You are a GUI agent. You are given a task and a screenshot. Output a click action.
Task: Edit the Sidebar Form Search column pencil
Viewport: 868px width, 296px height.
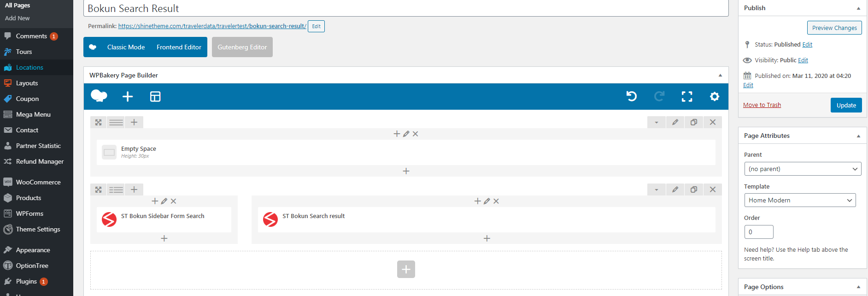pyautogui.click(x=164, y=201)
